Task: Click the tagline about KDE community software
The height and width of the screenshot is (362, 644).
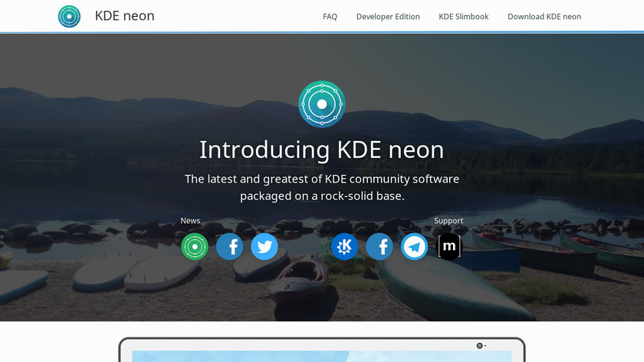Action: tap(322, 187)
